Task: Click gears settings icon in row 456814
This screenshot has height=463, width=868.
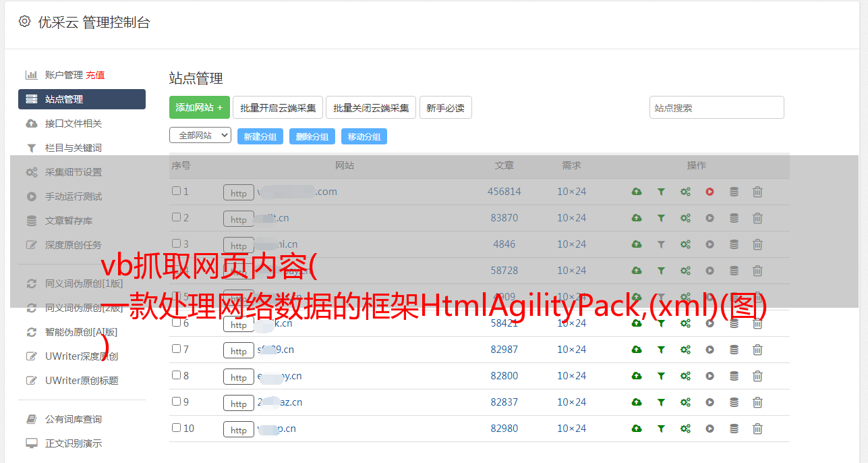Action: pos(685,192)
